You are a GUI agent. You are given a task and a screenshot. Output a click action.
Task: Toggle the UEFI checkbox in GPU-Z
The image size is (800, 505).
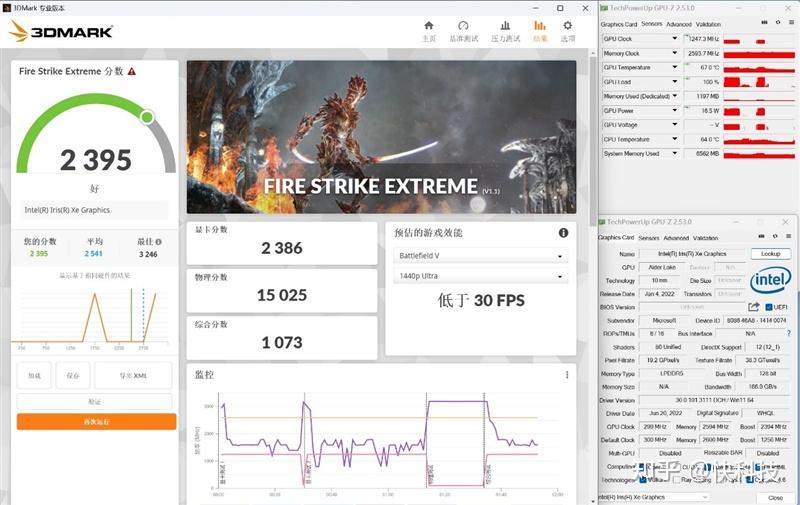768,307
